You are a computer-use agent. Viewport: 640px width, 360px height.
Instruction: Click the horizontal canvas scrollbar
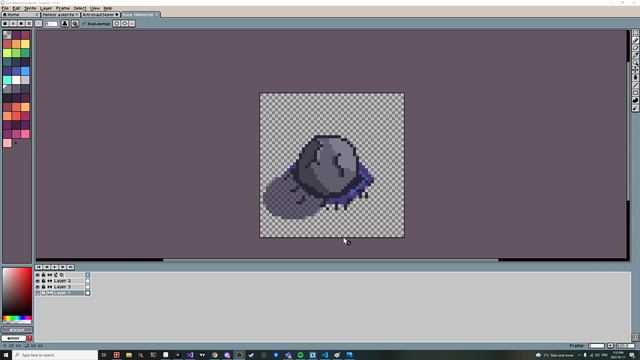(331, 260)
